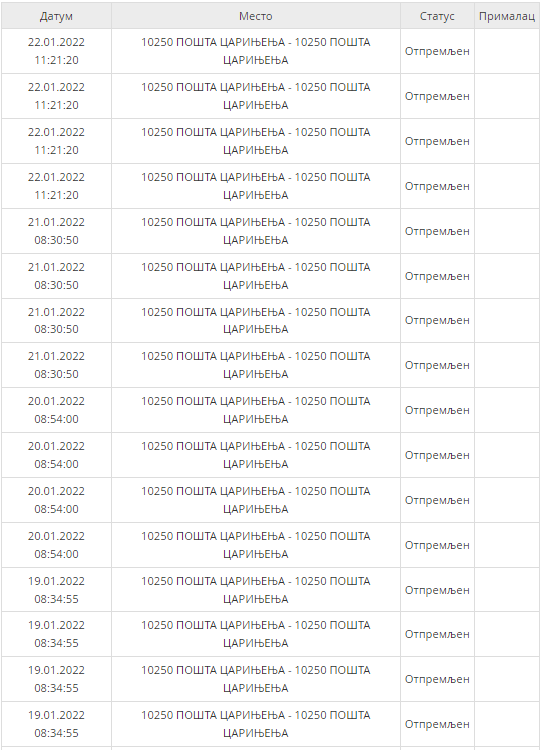Image resolution: width=547 pixels, height=750 pixels.
Task: Click Отпремљен status of first 21.01.2022 row
Action: (437, 231)
